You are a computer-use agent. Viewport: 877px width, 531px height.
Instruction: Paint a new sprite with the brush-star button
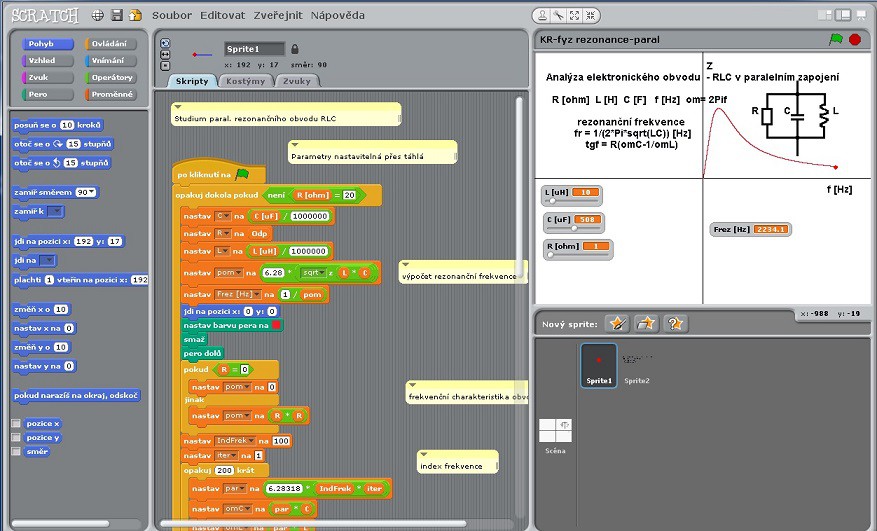[618, 323]
